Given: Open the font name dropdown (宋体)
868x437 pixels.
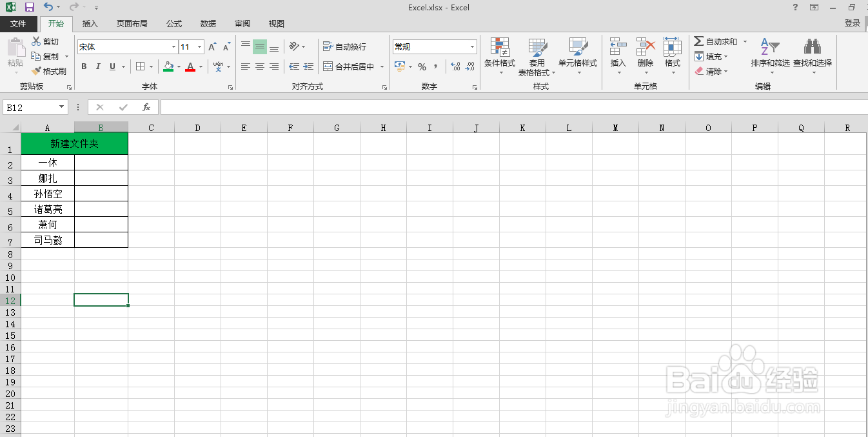Looking at the screenshot, I should click(174, 47).
